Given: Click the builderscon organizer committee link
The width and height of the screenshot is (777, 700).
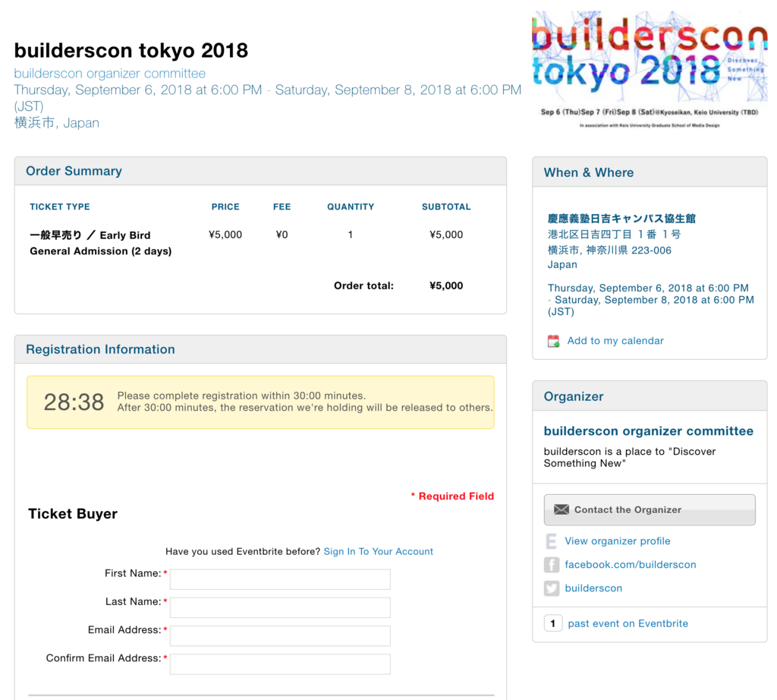Looking at the screenshot, I should [x=109, y=73].
